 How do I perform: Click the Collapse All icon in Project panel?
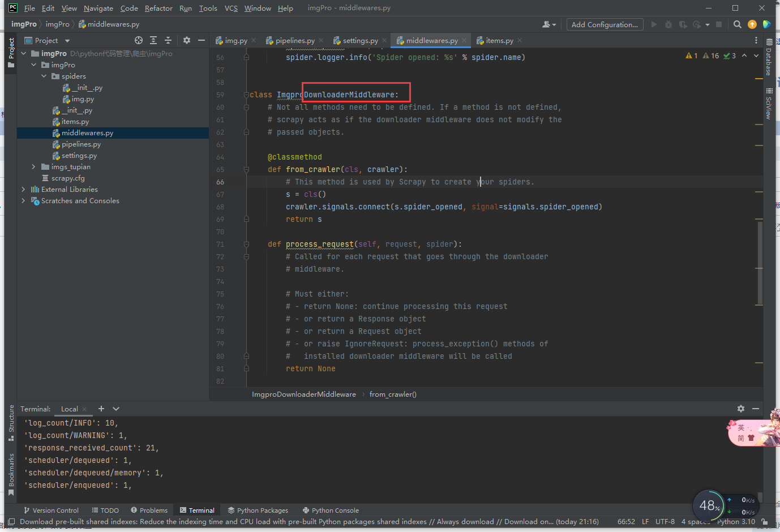click(x=168, y=40)
